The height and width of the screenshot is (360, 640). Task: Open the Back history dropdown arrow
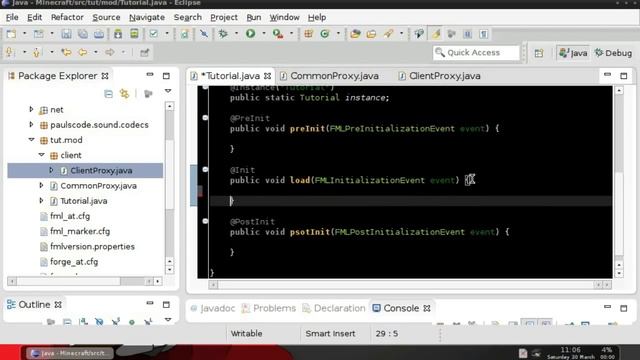pos(96,52)
